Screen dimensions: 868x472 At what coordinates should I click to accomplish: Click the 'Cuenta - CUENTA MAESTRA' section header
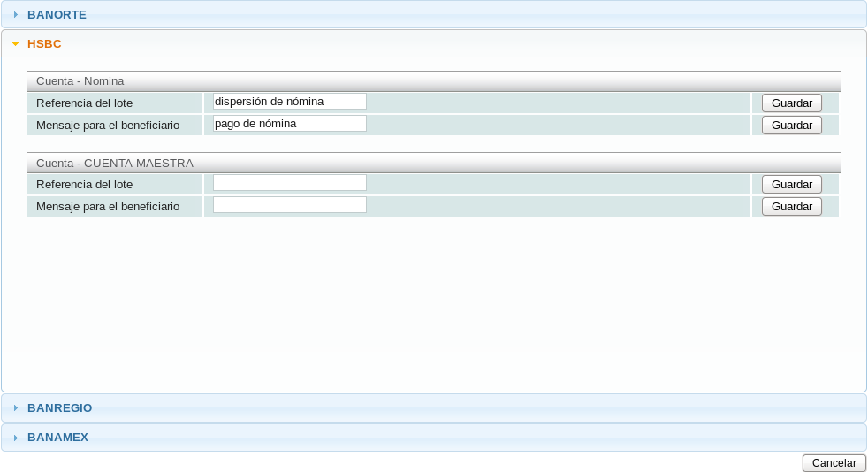pyautogui.click(x=115, y=164)
